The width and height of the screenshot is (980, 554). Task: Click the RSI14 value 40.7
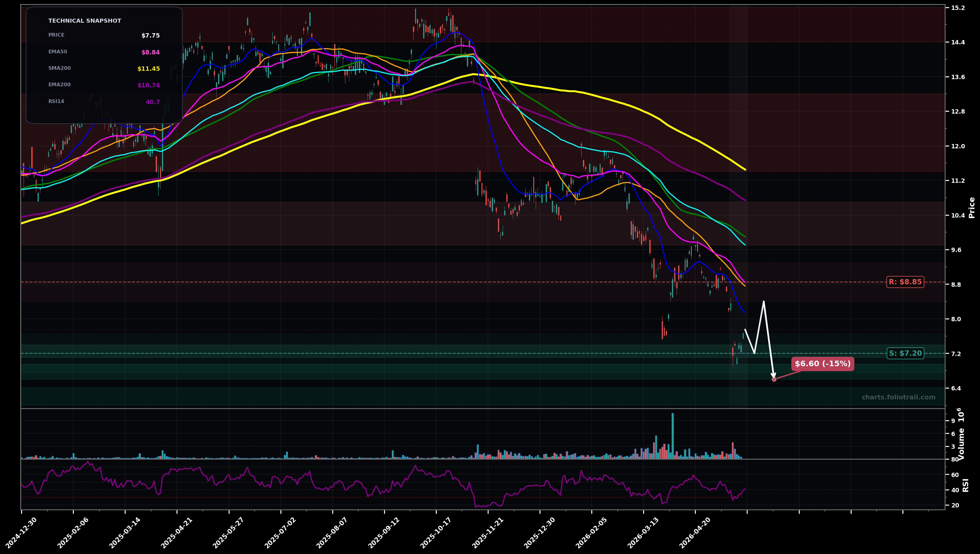pyautogui.click(x=153, y=102)
